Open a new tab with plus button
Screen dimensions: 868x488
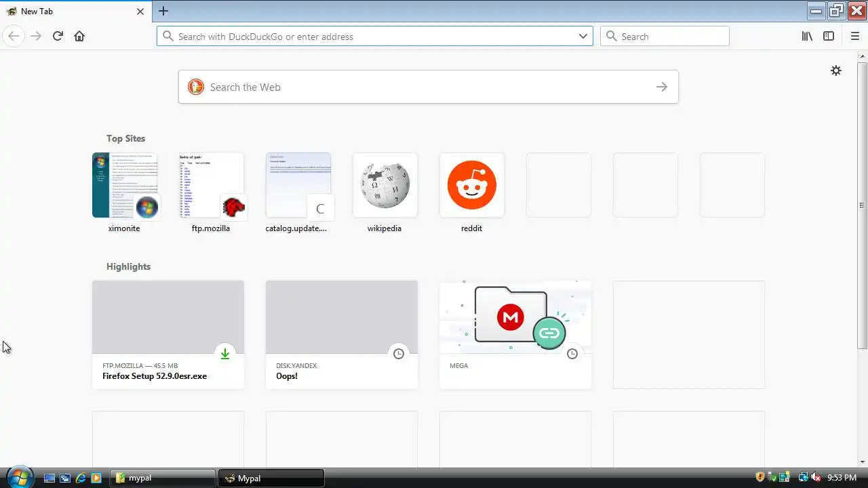click(x=163, y=11)
